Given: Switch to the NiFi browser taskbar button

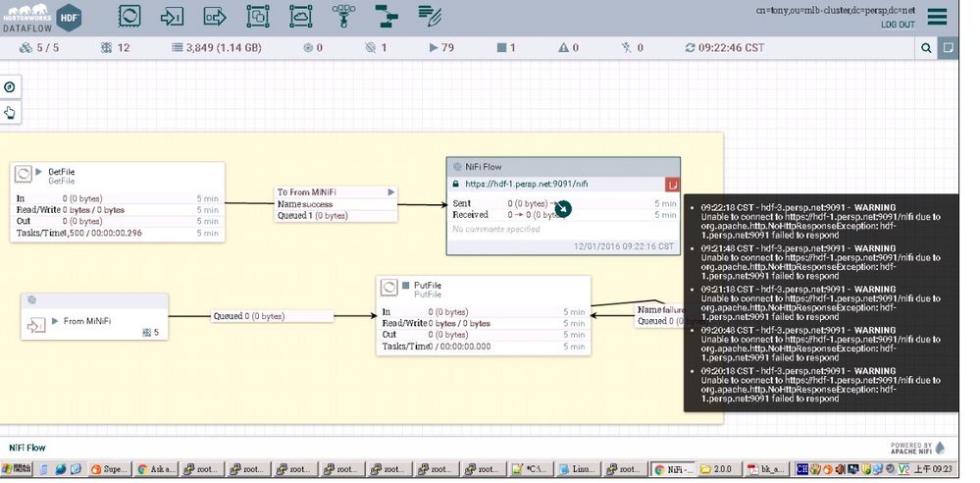Looking at the screenshot, I should 673,470.
